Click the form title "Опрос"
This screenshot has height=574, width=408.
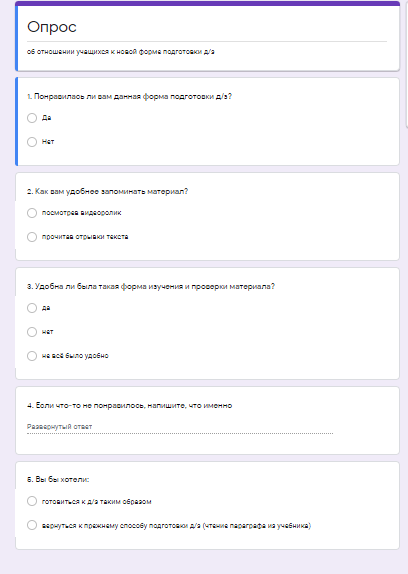click(x=52, y=27)
